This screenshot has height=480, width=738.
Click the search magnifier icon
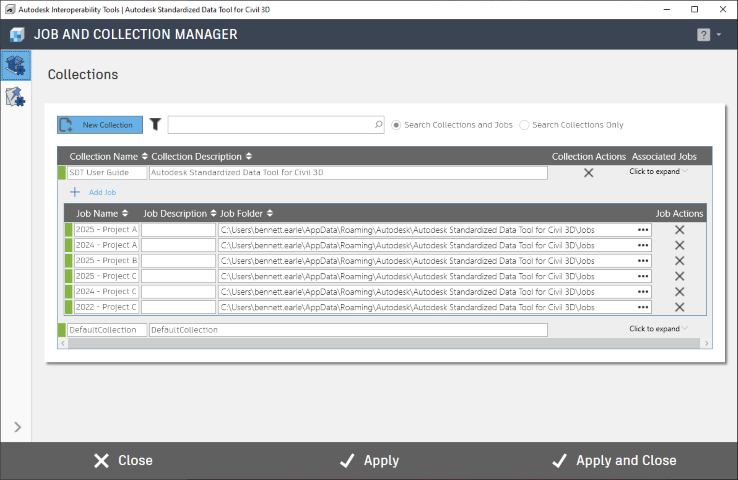pyautogui.click(x=378, y=125)
